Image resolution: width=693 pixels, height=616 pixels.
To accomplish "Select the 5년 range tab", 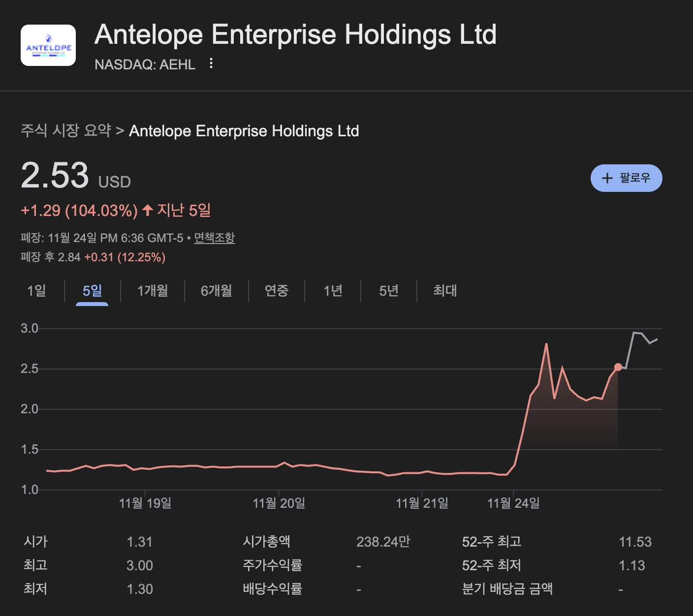I will click(x=389, y=291).
